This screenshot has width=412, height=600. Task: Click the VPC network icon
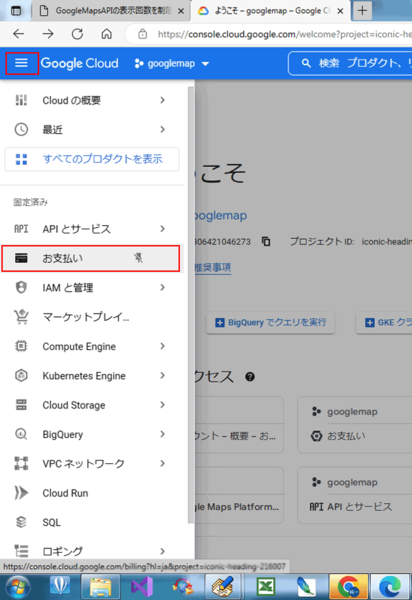click(x=21, y=463)
